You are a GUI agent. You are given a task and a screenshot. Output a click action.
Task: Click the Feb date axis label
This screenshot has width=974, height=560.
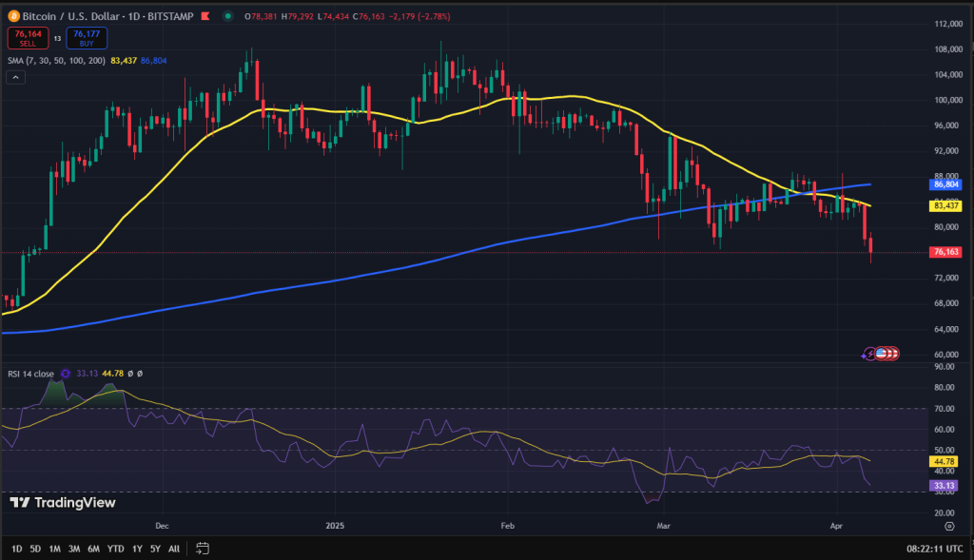[x=508, y=526]
